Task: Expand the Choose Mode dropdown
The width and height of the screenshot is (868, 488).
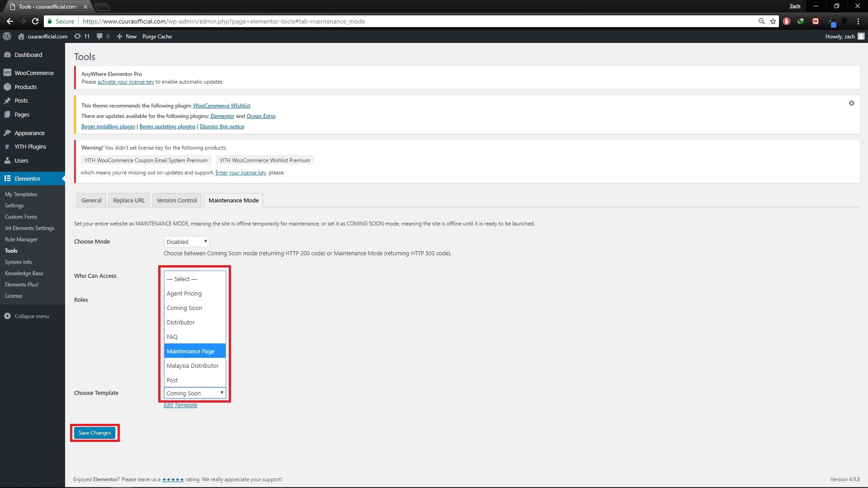Action: click(187, 242)
